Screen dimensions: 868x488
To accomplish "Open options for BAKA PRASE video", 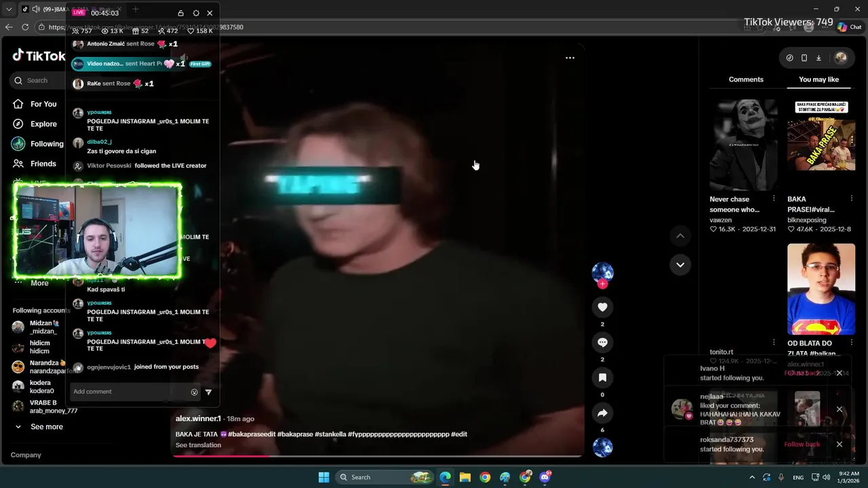I will (x=852, y=199).
